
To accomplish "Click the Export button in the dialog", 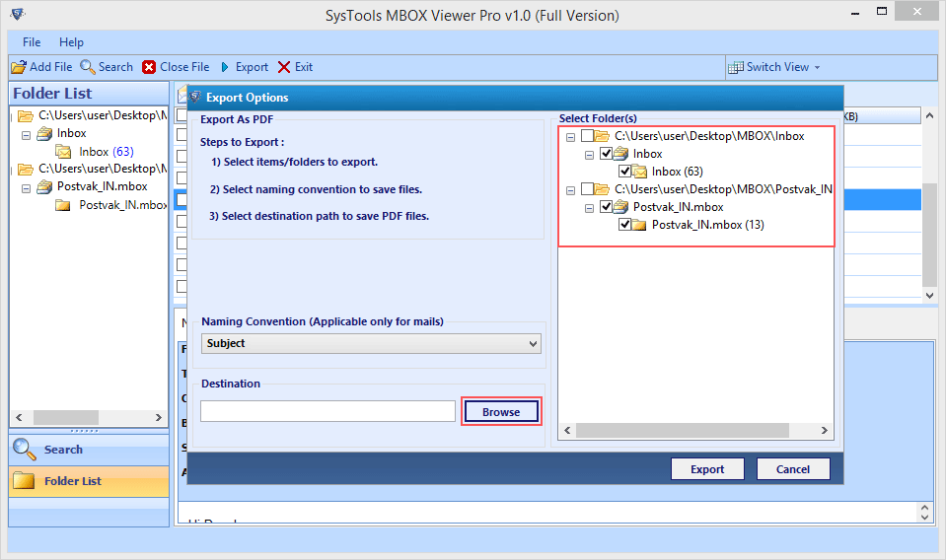I will (x=707, y=469).
